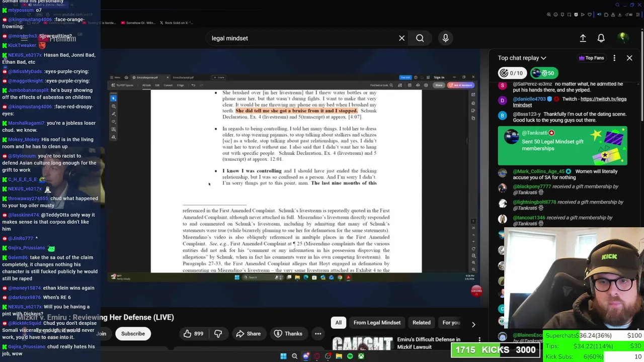This screenshot has height=362, width=644.
Task: Select the All filter chip
Action: click(339, 323)
